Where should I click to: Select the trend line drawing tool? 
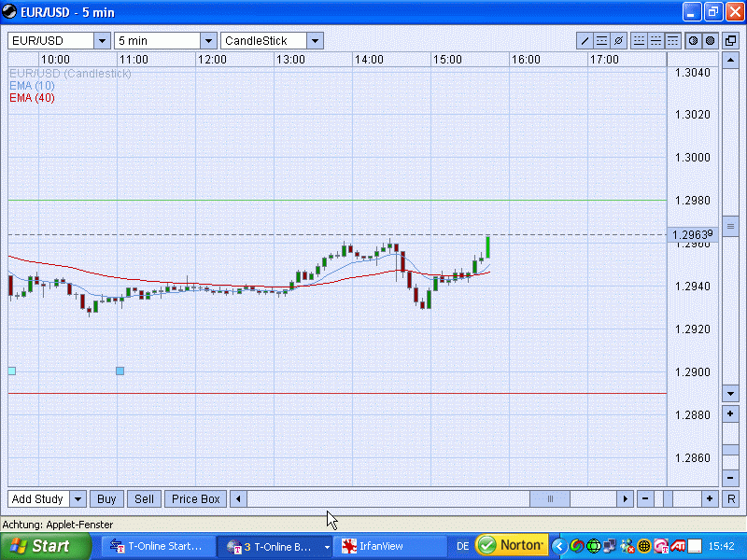[x=585, y=41]
